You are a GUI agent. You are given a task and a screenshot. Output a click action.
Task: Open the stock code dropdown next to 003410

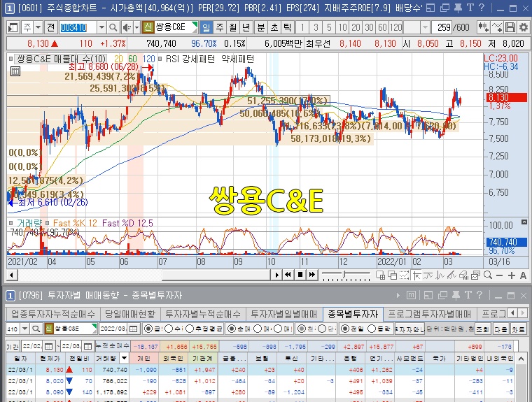[101, 27]
